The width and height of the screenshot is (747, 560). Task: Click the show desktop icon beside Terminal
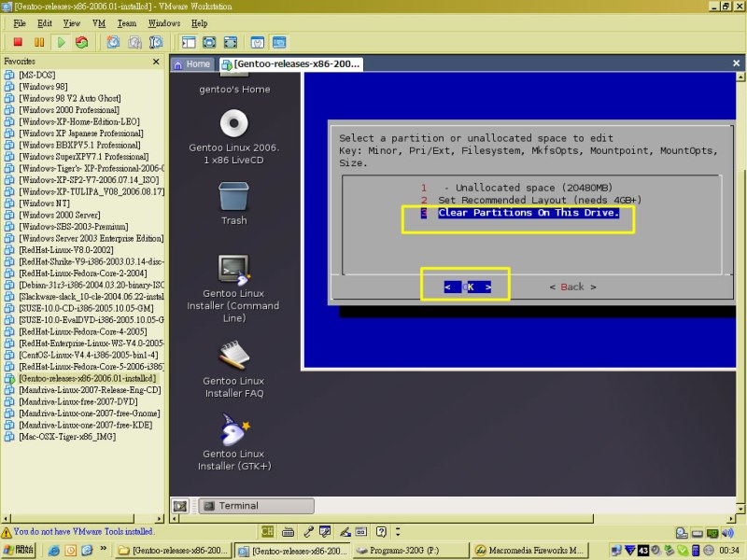180,506
